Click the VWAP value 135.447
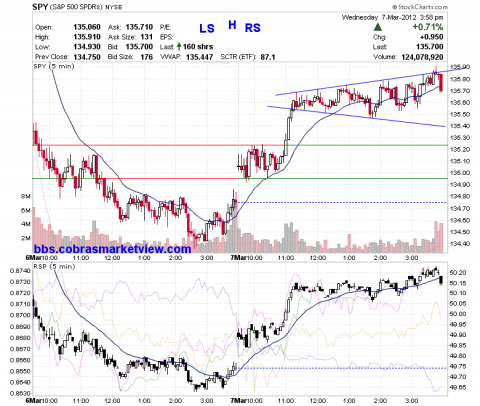This screenshot has width=480, height=406. pyautogui.click(x=199, y=57)
